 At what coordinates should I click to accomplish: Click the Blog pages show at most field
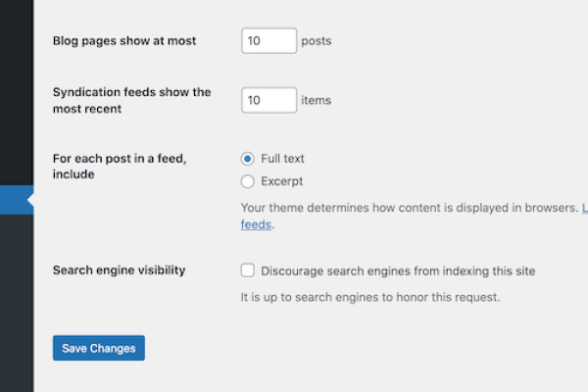(x=269, y=40)
